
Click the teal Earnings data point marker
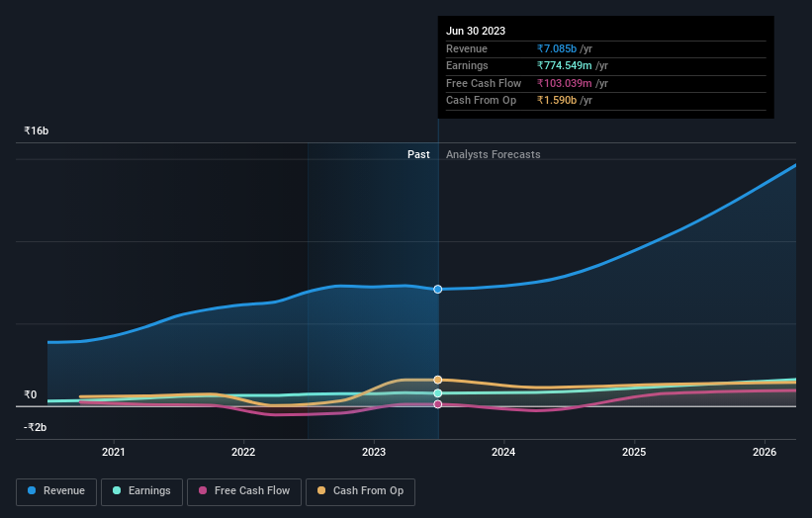click(x=438, y=393)
